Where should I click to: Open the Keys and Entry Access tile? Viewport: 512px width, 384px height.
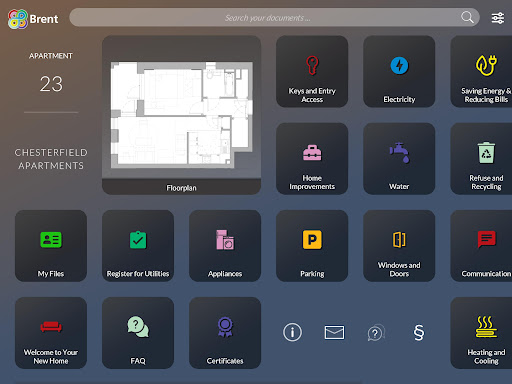(312, 72)
